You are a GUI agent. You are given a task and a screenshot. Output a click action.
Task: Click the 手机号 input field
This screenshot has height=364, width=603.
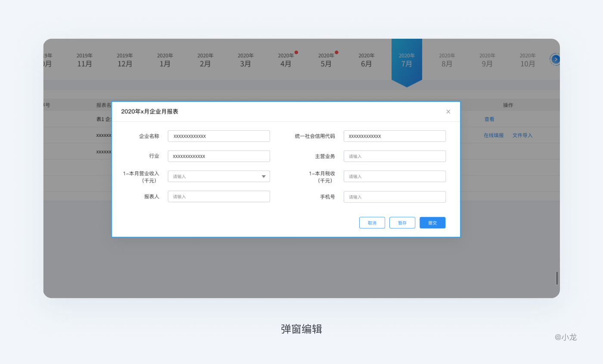[395, 197]
